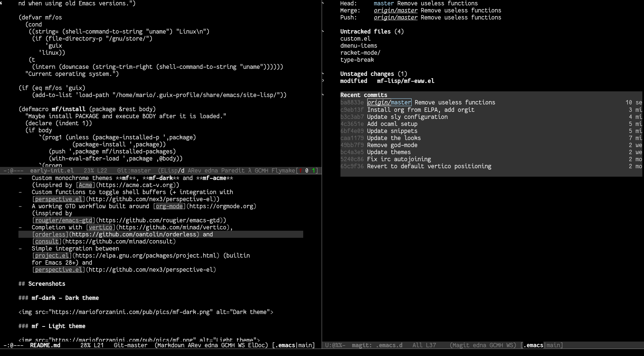This screenshot has width=644, height=356.
Task: Click the .emacs perspective in magit mode line
Action: 533,345
